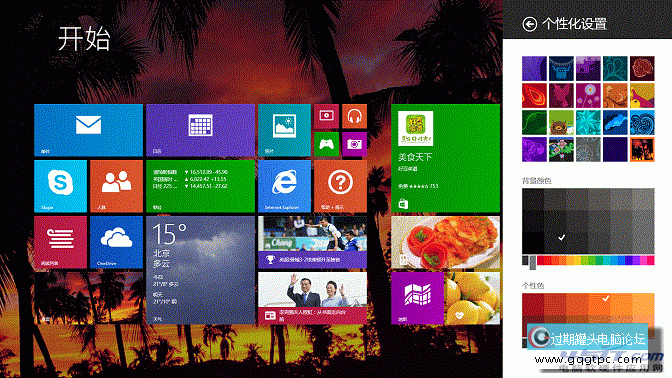Open the Xbox Games tile

(326, 144)
